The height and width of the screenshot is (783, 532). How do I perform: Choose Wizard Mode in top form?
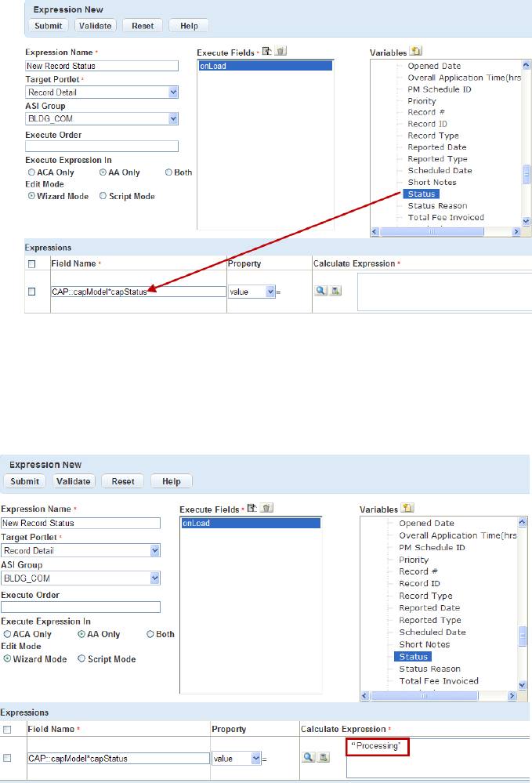pyautogui.click(x=31, y=196)
